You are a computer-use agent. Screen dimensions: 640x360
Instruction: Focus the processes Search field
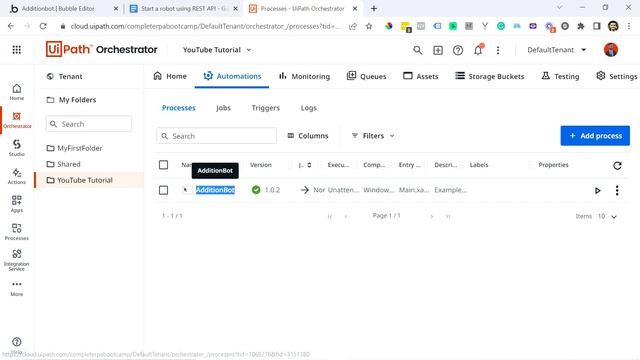(x=216, y=136)
